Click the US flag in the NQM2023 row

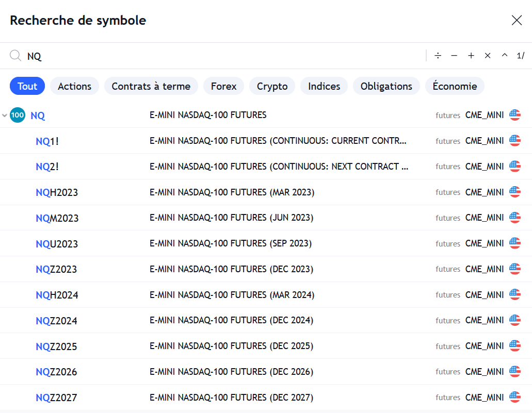[x=514, y=218]
